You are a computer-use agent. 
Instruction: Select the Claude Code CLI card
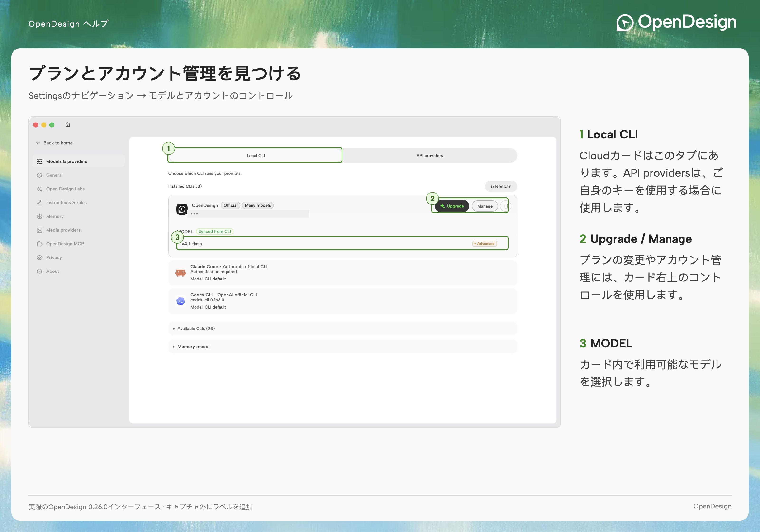coord(343,273)
